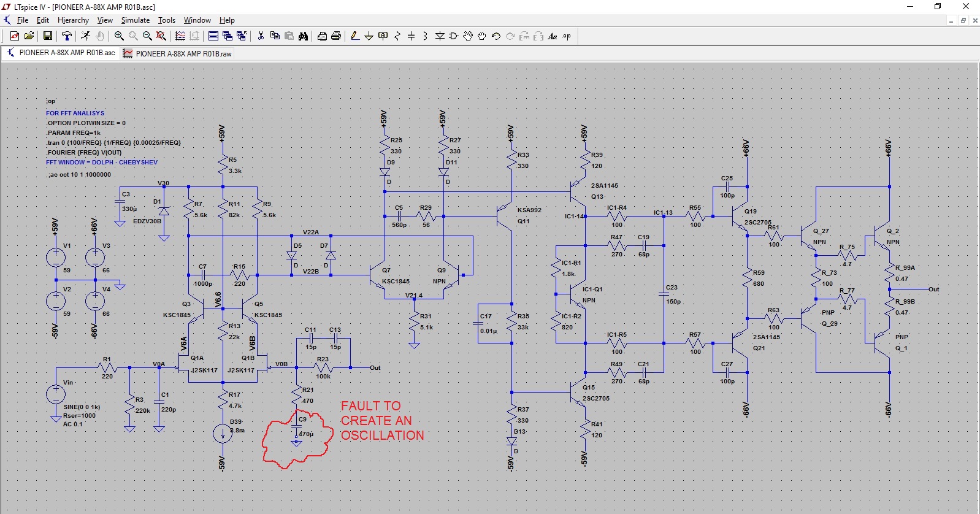Select the Vin voltage source symbol
The height and width of the screenshot is (514, 980).
tap(56, 394)
